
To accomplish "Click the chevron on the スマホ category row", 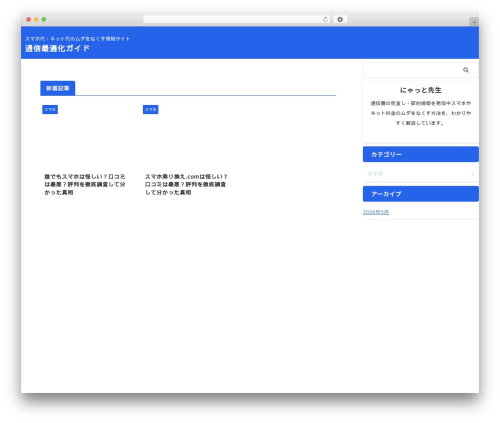I will 473,174.
